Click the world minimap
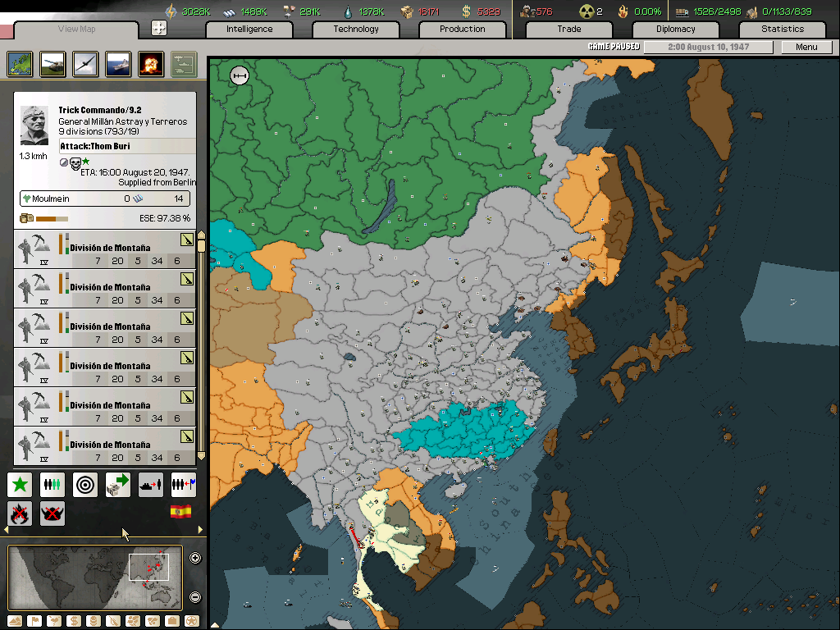 pos(95,577)
